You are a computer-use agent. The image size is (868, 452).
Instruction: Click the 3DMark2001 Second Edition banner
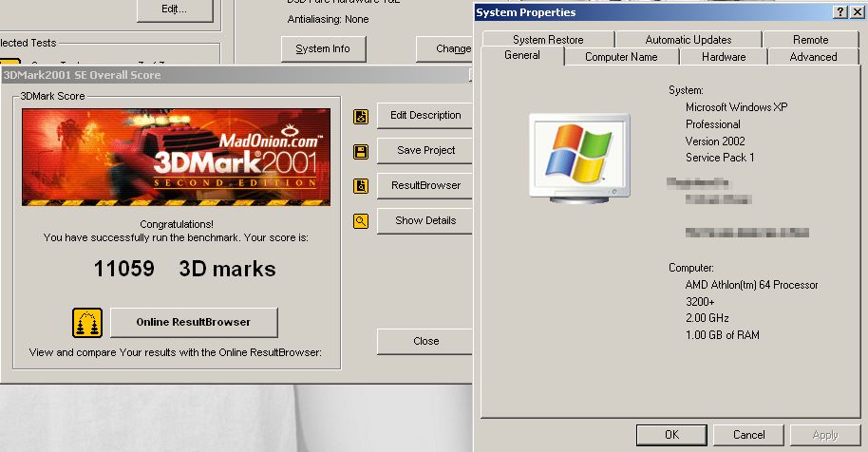click(176, 157)
